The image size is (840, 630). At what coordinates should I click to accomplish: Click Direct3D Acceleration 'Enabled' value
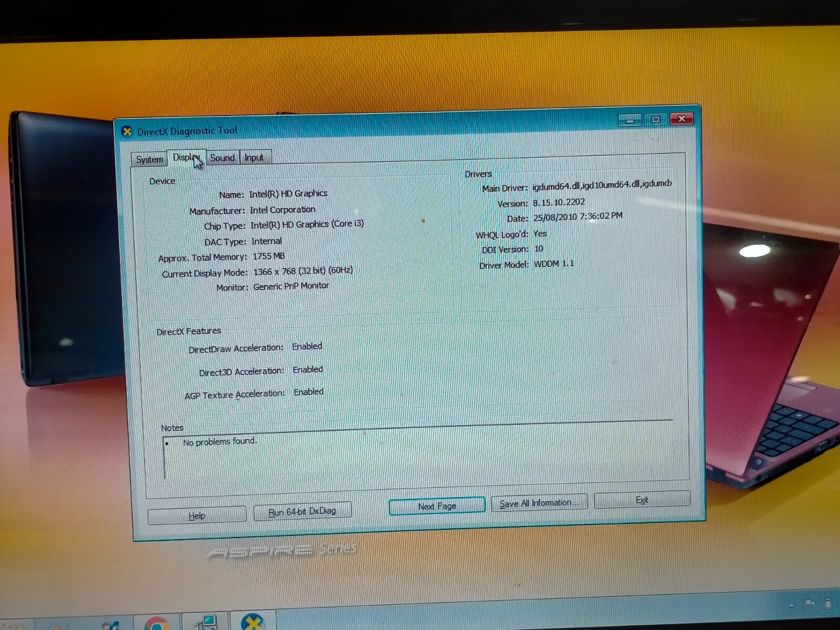[308, 370]
